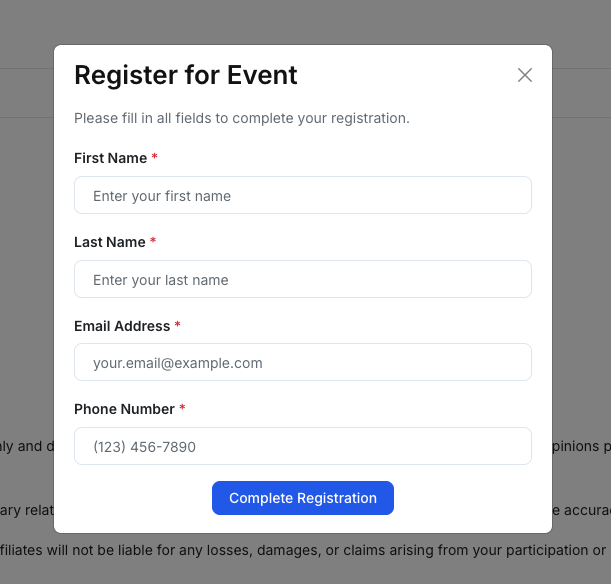This screenshot has height=584, width=611.
Task: Click the required asterisk after Phone Number
Action: [182, 409]
